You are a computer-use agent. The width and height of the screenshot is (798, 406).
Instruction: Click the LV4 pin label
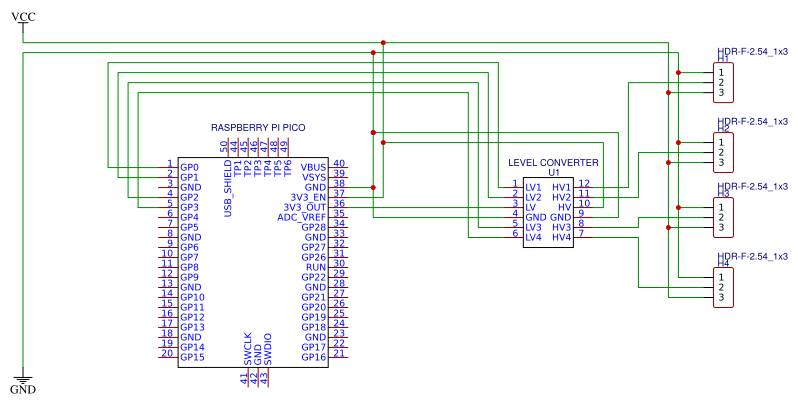[534, 238]
